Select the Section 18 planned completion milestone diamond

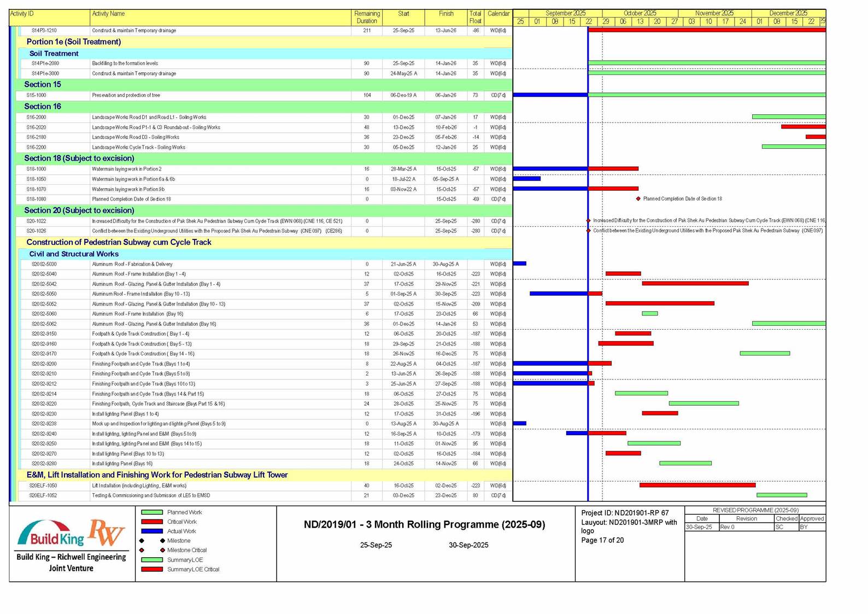click(638, 199)
